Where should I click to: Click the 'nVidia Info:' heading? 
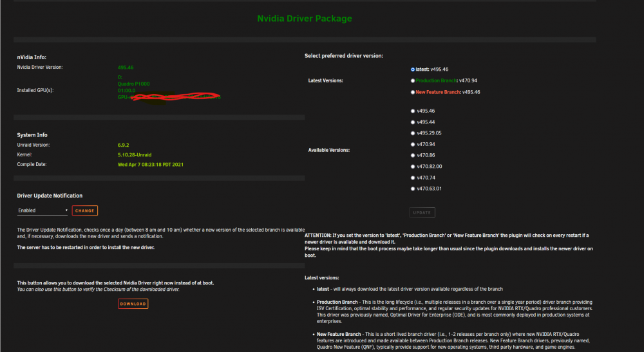pyautogui.click(x=32, y=57)
